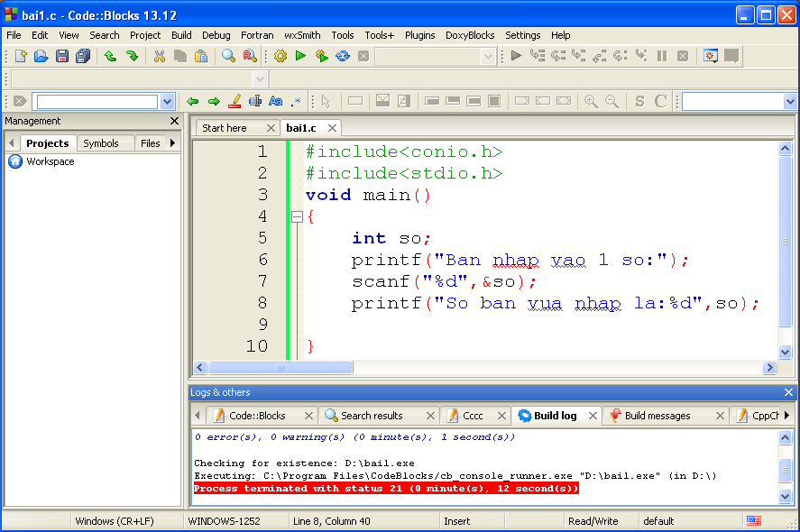Click the editor horizontal scrollbar thumb

[x=280, y=367]
